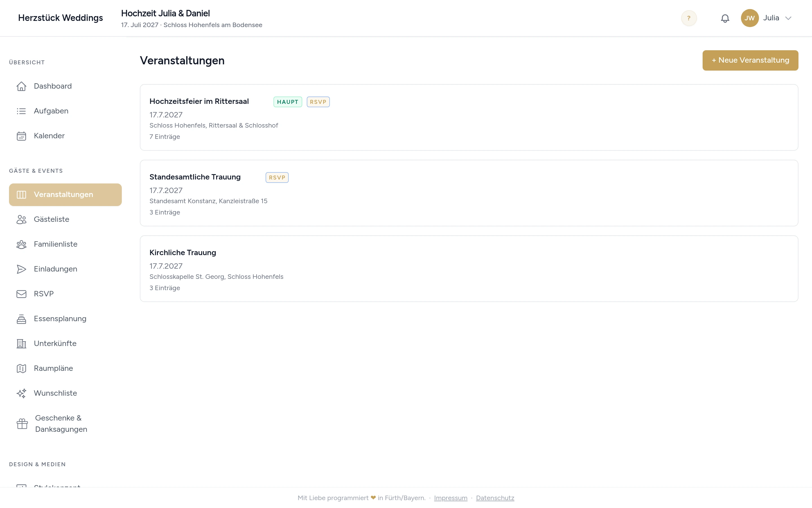Click the Unterkünfte building icon
Viewport: 812px width, 508px height.
coord(21,344)
